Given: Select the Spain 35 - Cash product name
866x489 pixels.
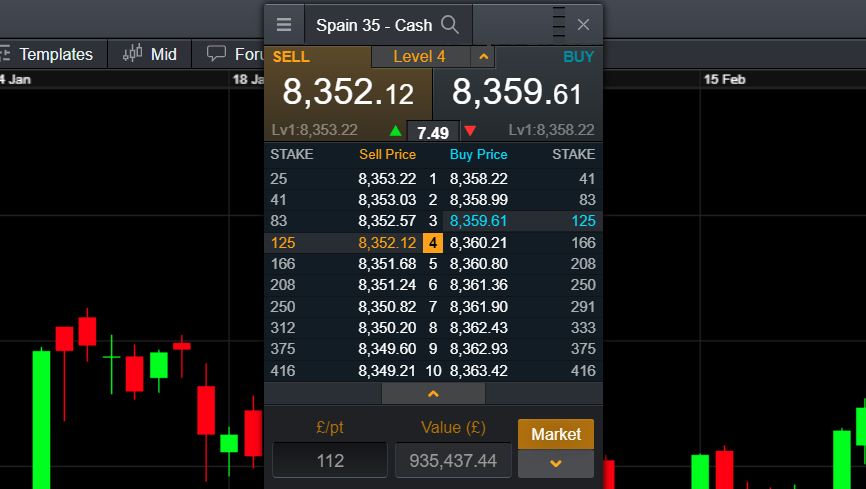Looking at the screenshot, I should [x=374, y=25].
